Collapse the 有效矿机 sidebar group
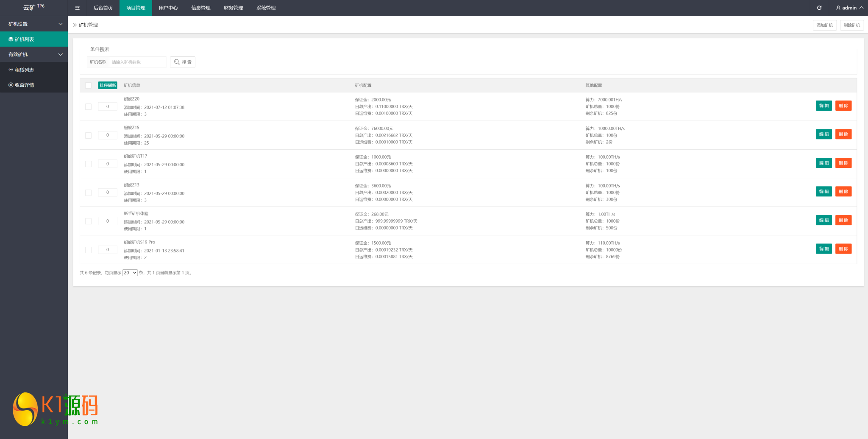868x439 pixels. click(x=34, y=54)
